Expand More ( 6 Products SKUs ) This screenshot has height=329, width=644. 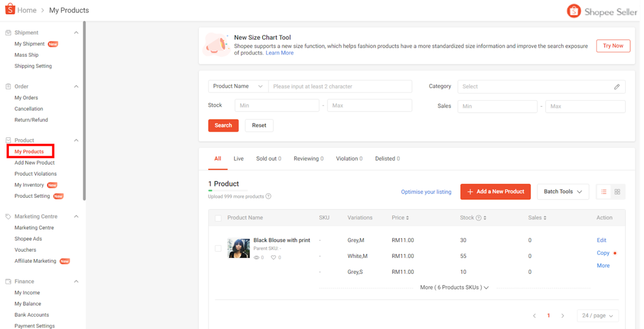[x=454, y=287]
